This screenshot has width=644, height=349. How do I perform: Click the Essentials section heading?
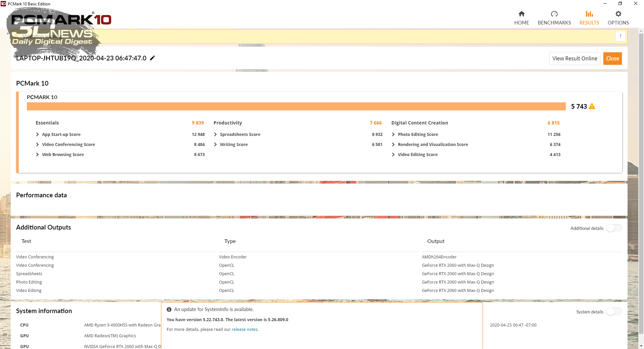[47, 123]
